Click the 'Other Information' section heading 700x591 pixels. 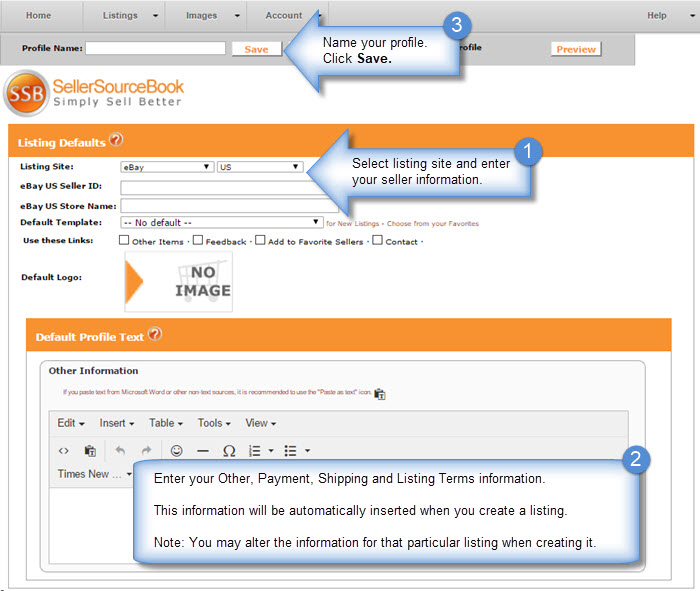93,370
